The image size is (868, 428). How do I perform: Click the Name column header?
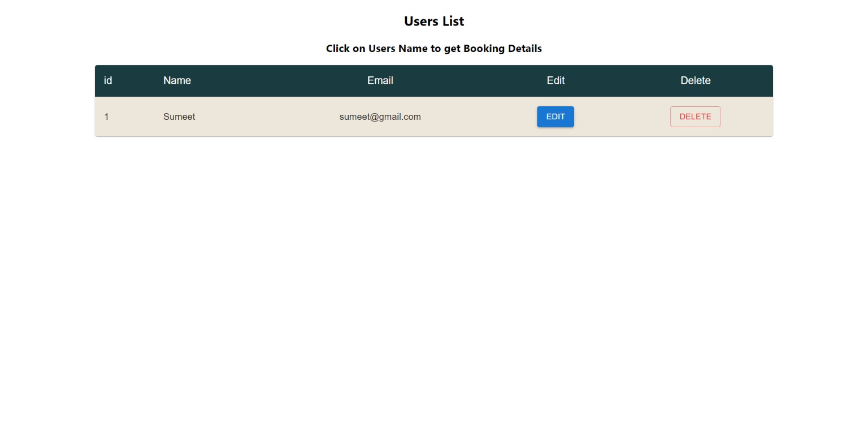click(177, 80)
